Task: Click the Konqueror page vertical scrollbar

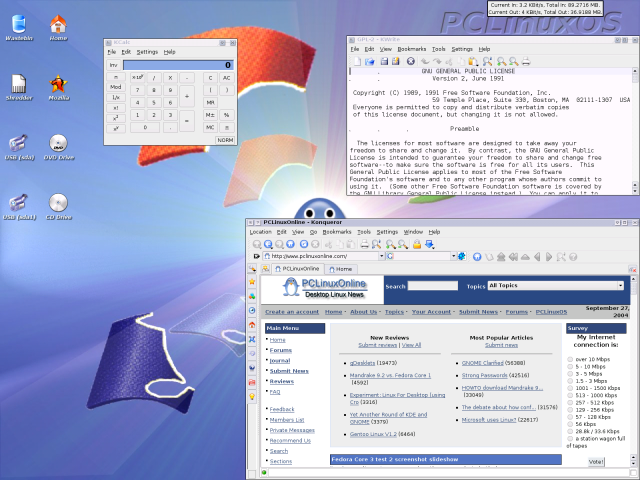Action: tap(633, 370)
